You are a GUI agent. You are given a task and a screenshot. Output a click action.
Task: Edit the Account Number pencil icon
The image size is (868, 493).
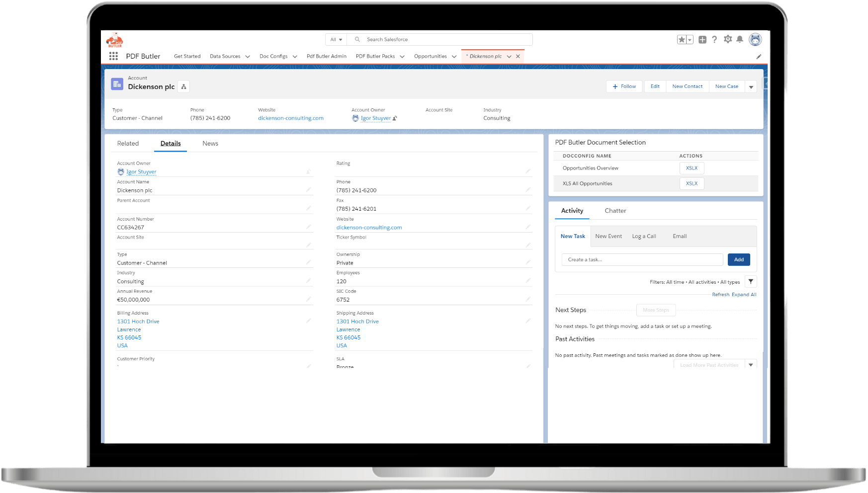308,227
